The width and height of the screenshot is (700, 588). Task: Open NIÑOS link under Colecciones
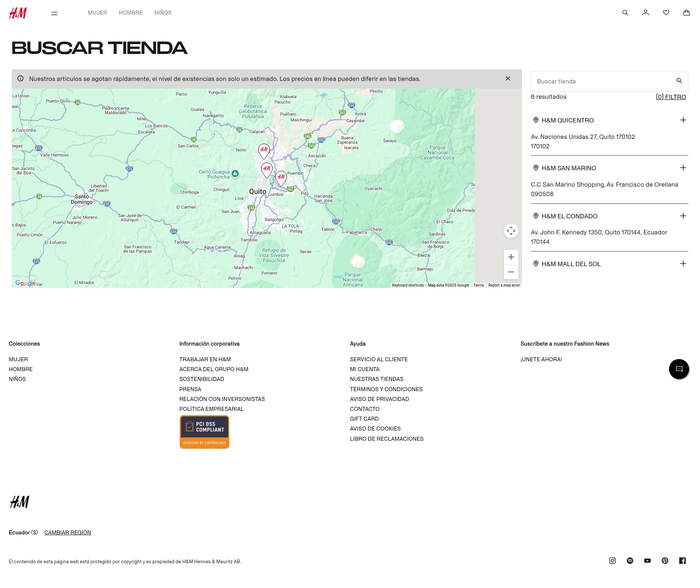coord(17,379)
